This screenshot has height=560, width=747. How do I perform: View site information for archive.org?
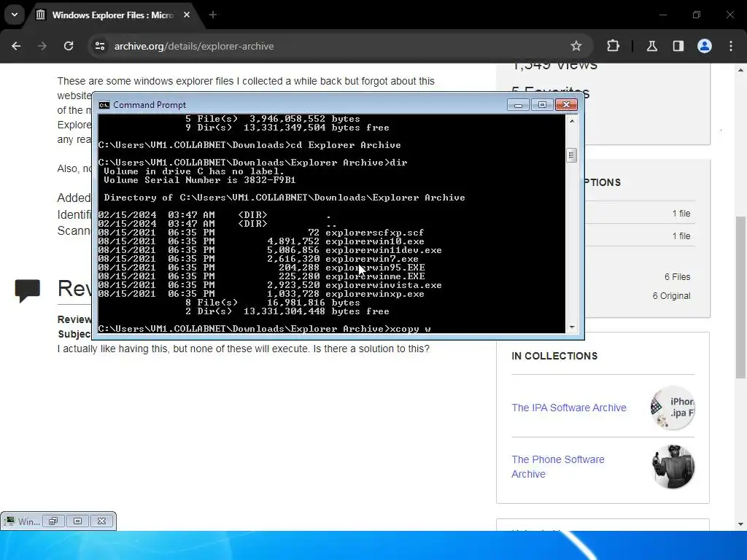coord(99,46)
